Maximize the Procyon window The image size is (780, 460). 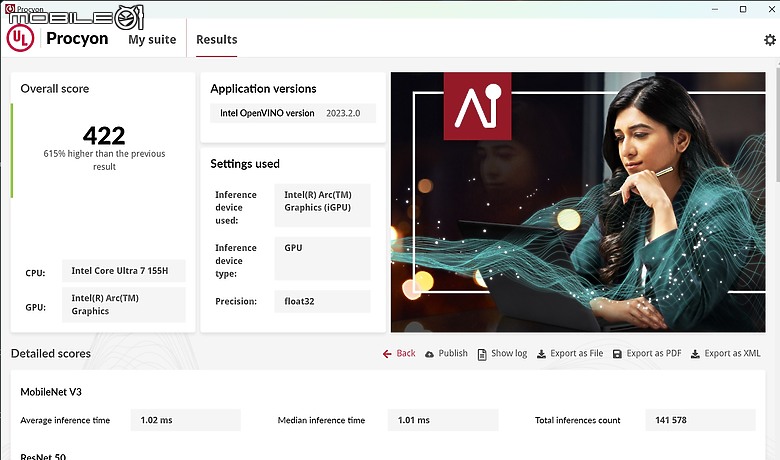(x=743, y=9)
